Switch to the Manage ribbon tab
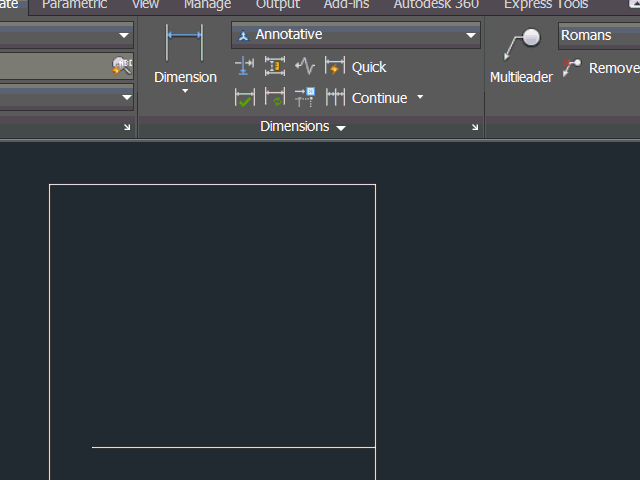 pos(207,4)
